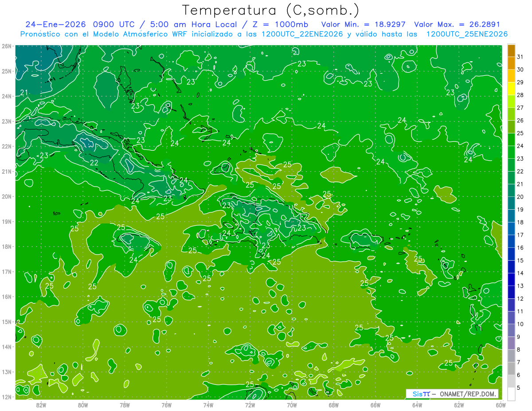The height and width of the screenshot is (411, 532).
Task: Click the legend value '19'
Action: click(520, 210)
